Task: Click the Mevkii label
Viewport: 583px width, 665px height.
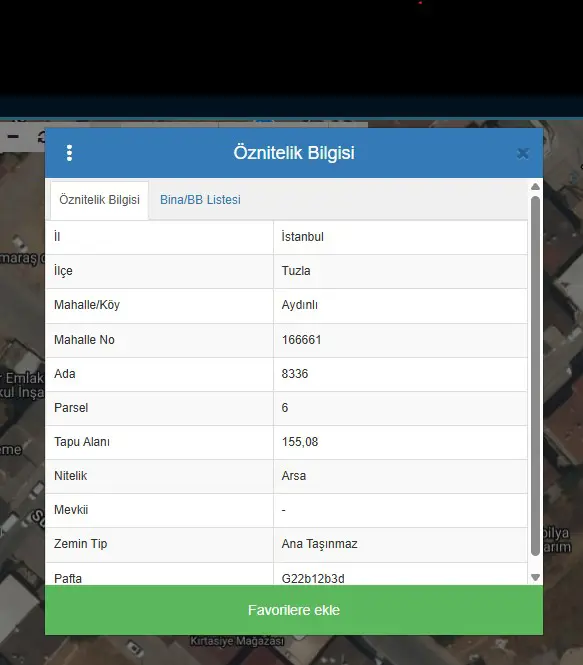Action: click(71, 510)
